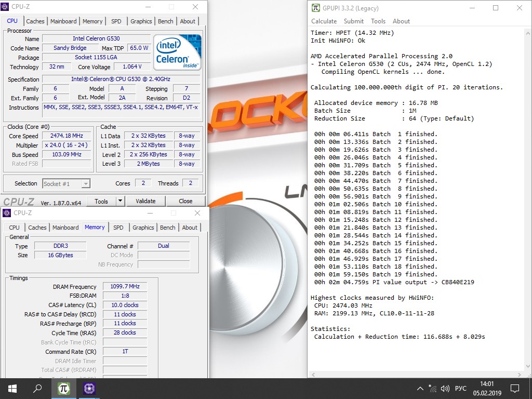Open the CPU-Z app from the taskbar
The height and width of the screenshot is (399, 532).
(89, 389)
